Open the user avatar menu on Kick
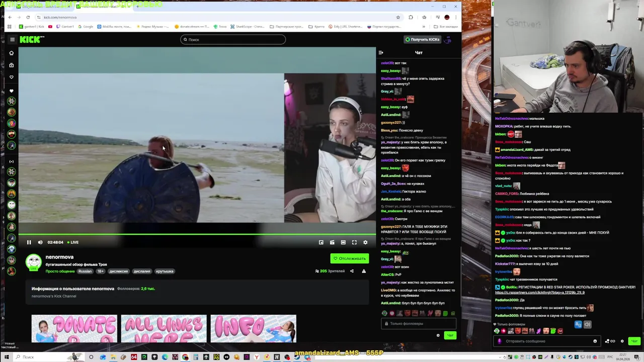 coord(448,39)
